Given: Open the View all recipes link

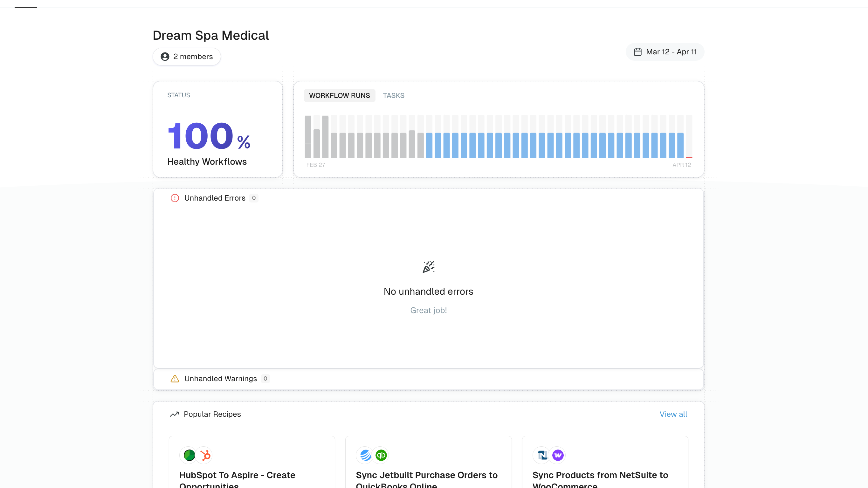Looking at the screenshot, I should tap(673, 414).
